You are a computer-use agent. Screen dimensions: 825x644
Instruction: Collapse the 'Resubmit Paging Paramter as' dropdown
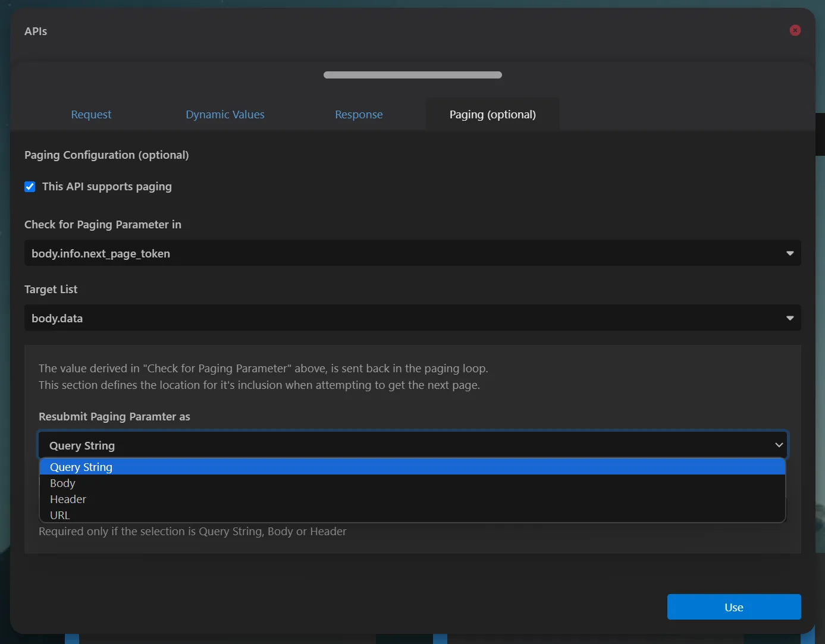[412, 445]
